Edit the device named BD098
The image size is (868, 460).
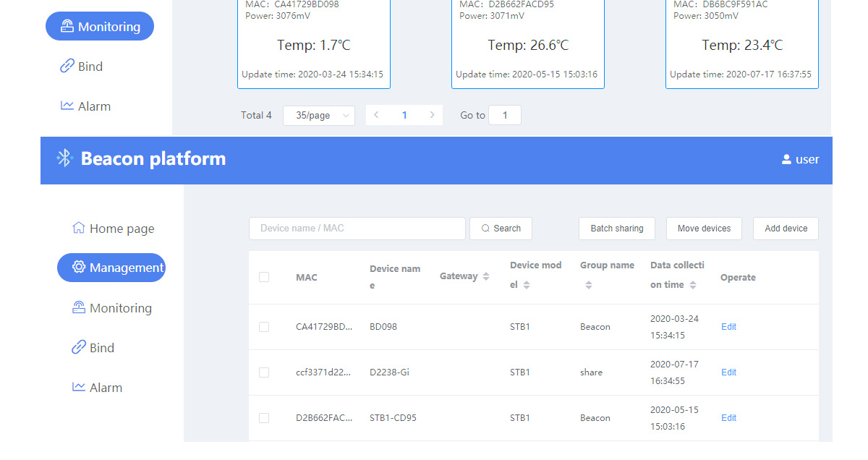tap(728, 326)
